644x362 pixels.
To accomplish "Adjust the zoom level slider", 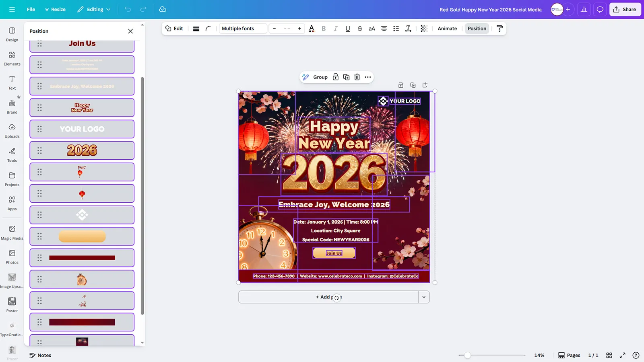I will [467, 355].
